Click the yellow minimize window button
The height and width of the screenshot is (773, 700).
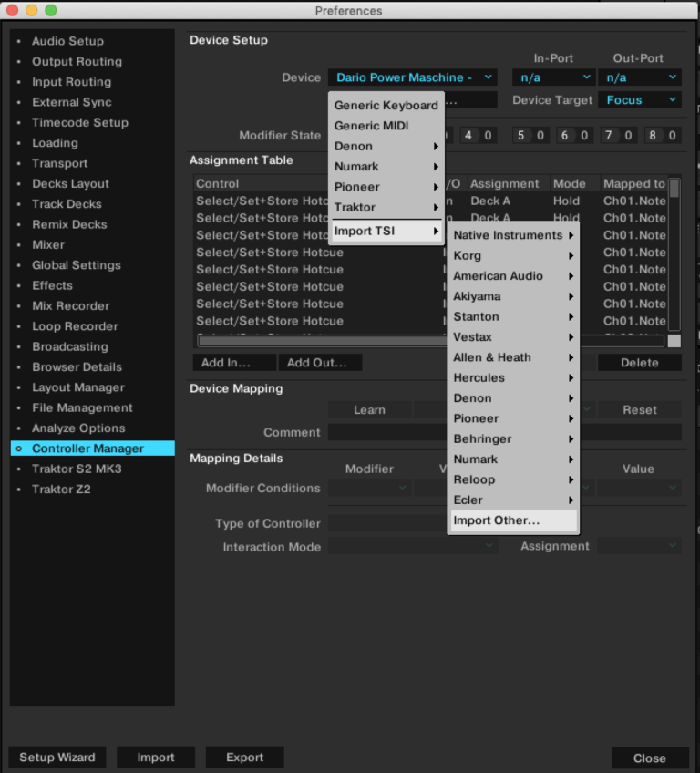(32, 10)
